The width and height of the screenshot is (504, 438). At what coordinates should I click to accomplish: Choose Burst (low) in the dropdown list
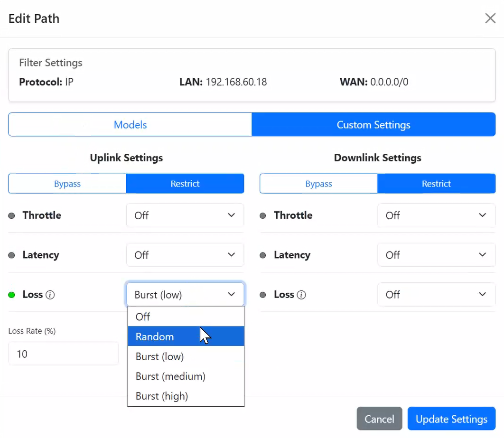[186, 356]
